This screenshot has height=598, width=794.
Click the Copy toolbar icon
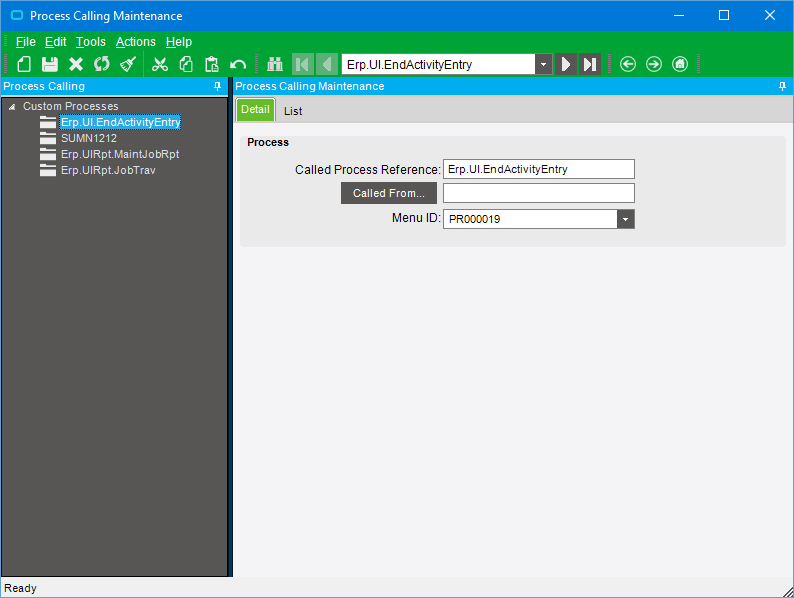click(x=186, y=64)
